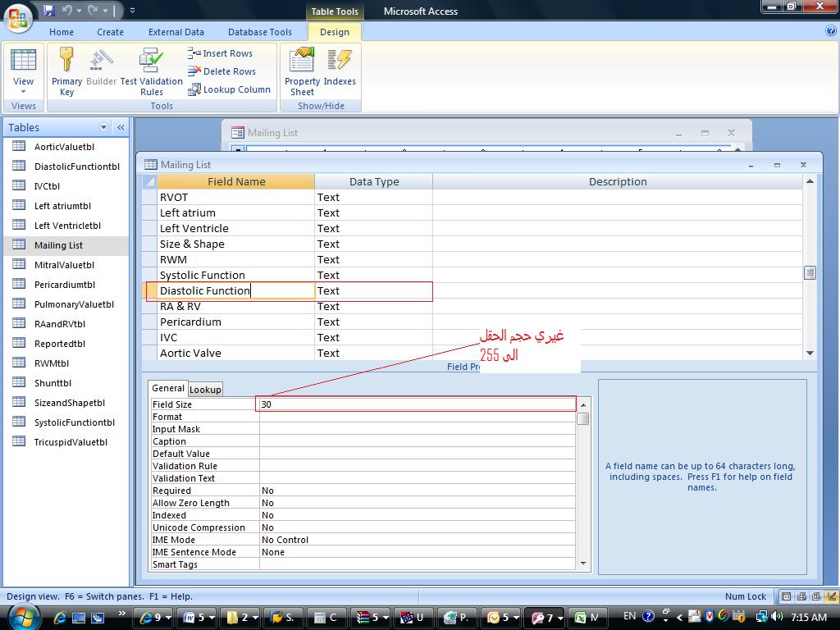Viewport: 840px width, 630px height.
Task: Click the Undo arrow in the quick access toolbar
Action: [67, 10]
